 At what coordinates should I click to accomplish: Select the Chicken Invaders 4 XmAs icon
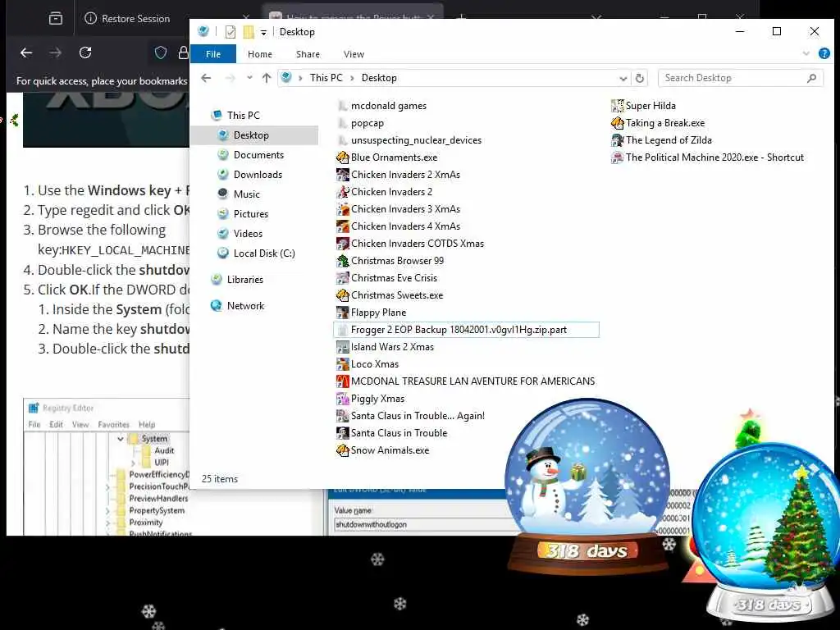(x=342, y=226)
